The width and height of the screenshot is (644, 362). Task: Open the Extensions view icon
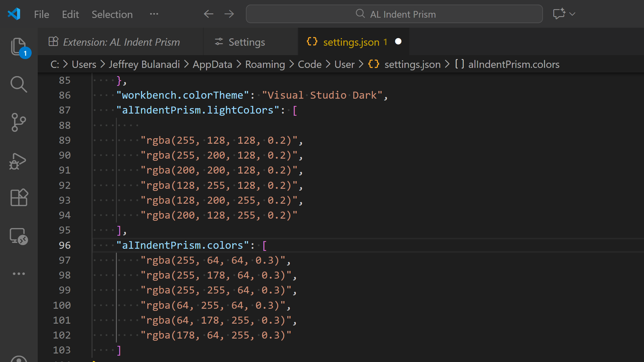click(19, 197)
